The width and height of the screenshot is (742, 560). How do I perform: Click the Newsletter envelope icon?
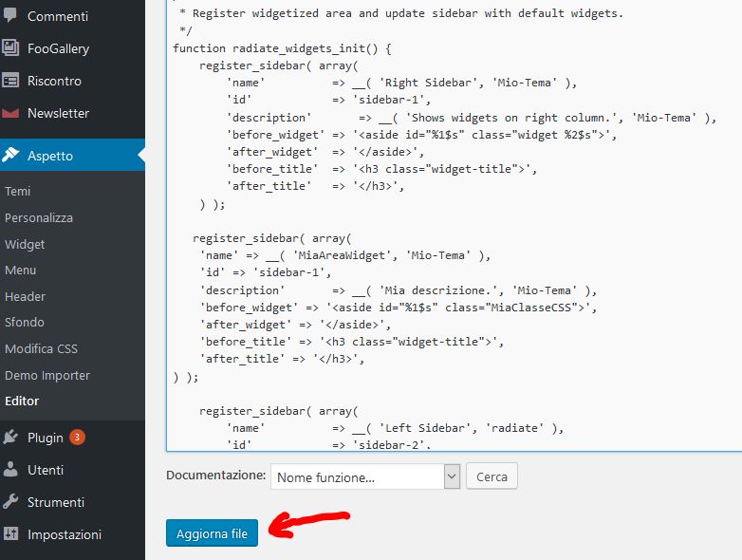coord(9,113)
